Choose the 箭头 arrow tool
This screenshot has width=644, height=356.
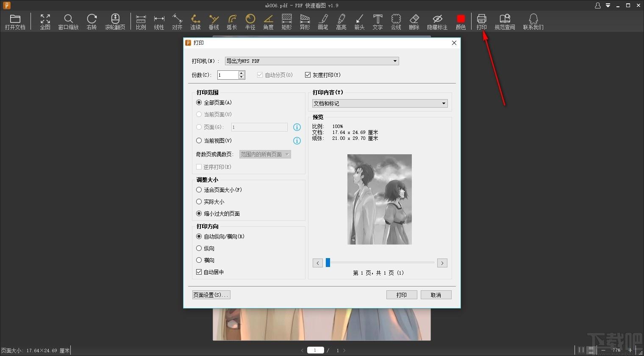coord(359,22)
